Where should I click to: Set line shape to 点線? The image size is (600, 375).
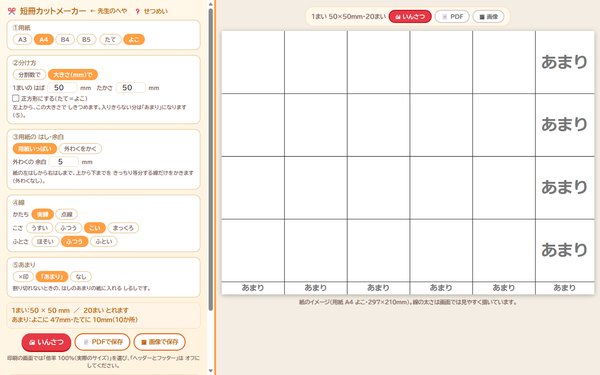tap(67, 214)
